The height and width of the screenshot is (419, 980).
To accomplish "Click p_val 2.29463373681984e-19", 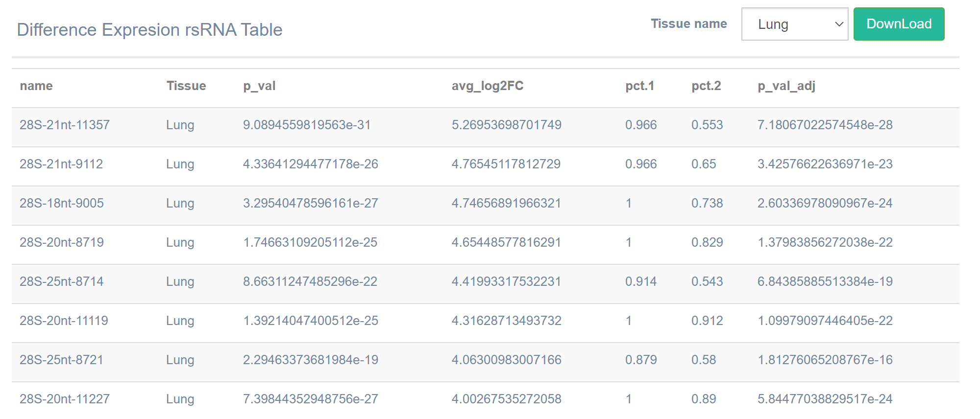I will 311,360.
